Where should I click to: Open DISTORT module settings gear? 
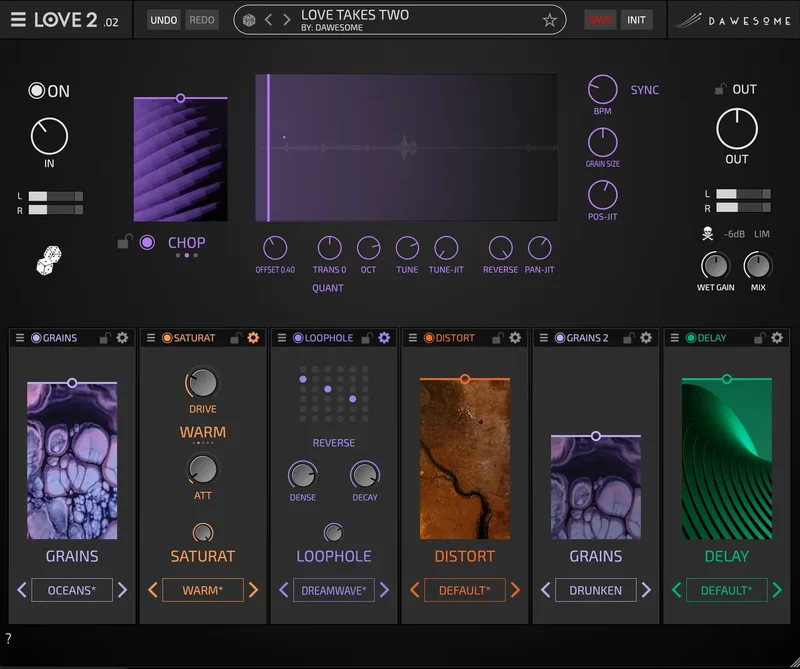515,338
